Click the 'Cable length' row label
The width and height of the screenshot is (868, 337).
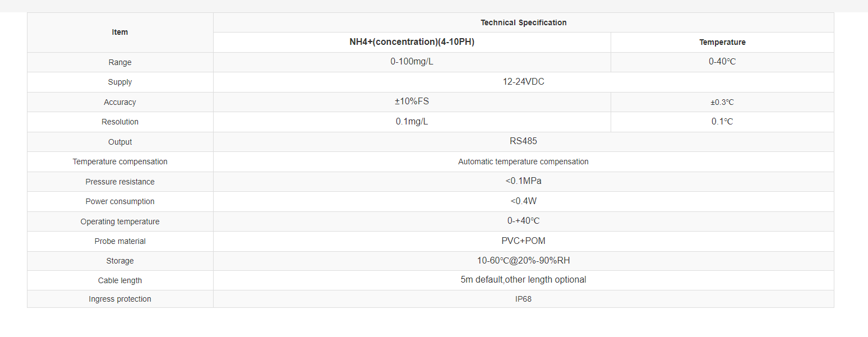(x=120, y=281)
